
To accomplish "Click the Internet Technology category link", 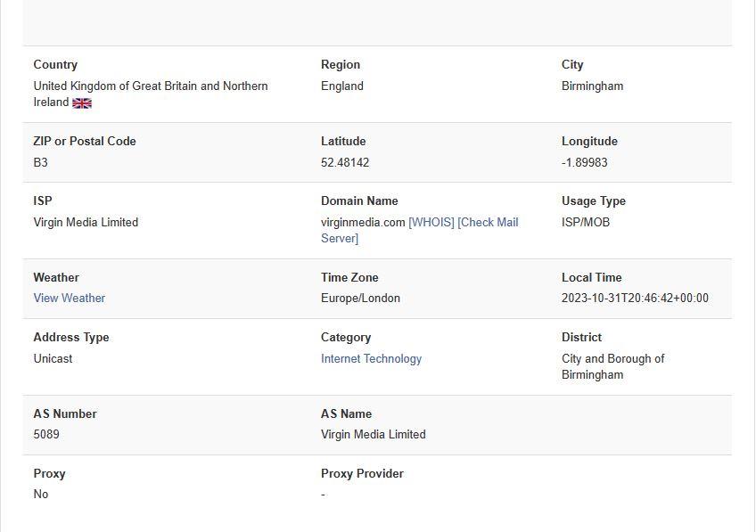I will click(x=371, y=358).
